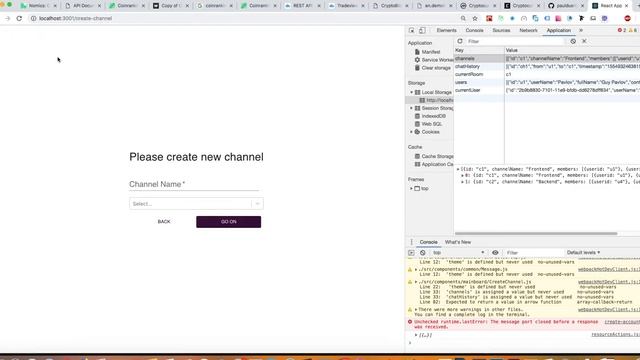Click the DevTools inspect element picker icon
This screenshot has height=360, width=640.
click(x=411, y=31)
